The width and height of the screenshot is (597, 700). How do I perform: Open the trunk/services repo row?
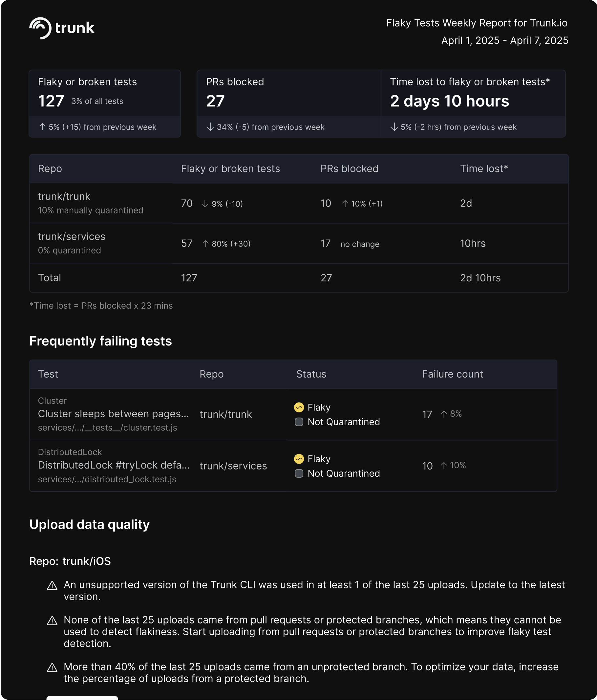(x=299, y=243)
